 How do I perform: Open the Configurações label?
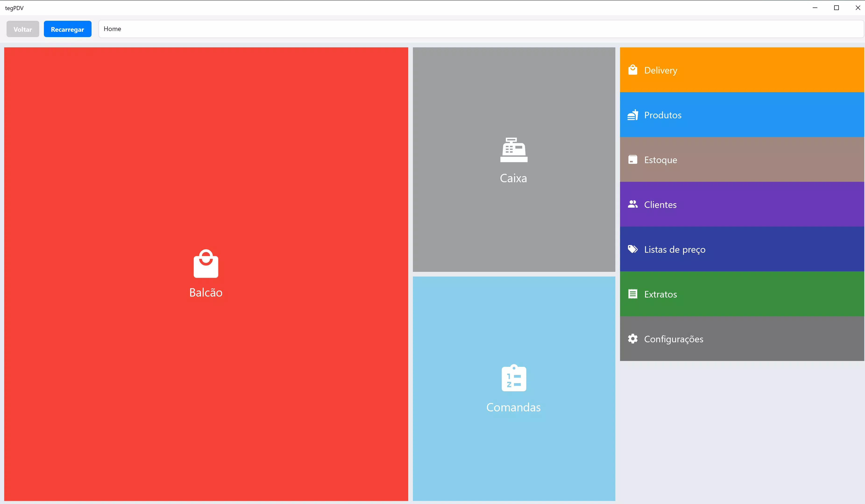pyautogui.click(x=674, y=339)
